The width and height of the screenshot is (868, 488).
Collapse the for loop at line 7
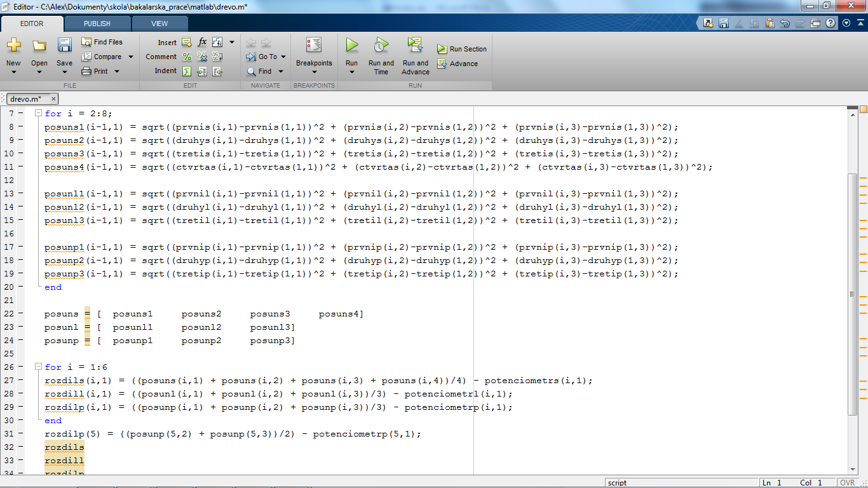tap(38, 113)
